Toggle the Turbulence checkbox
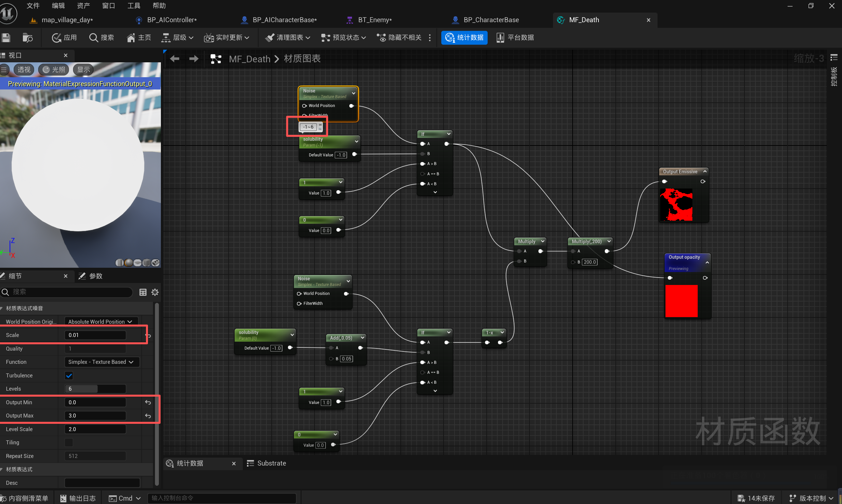The height and width of the screenshot is (504, 842). tap(69, 375)
